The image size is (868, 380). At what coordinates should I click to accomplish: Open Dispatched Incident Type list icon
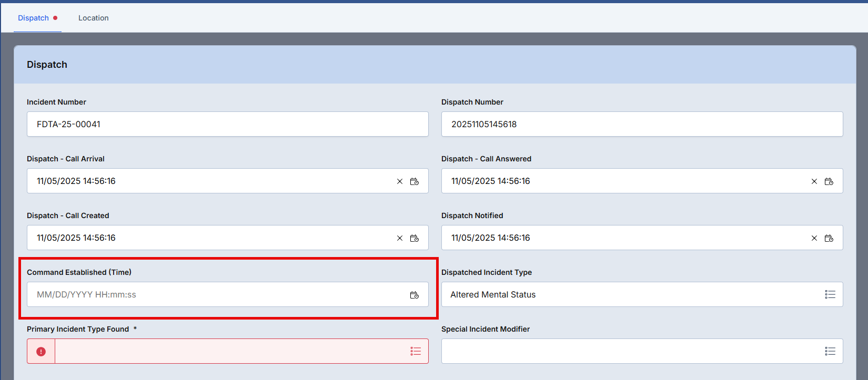(x=830, y=295)
